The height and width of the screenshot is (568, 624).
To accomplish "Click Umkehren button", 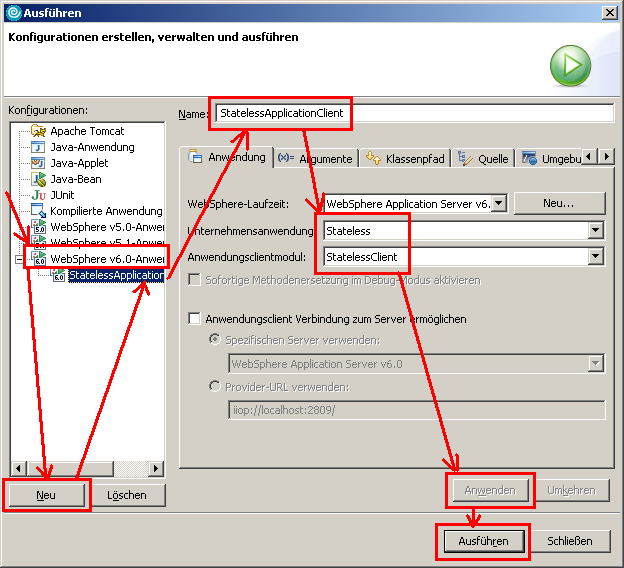I will (x=571, y=490).
